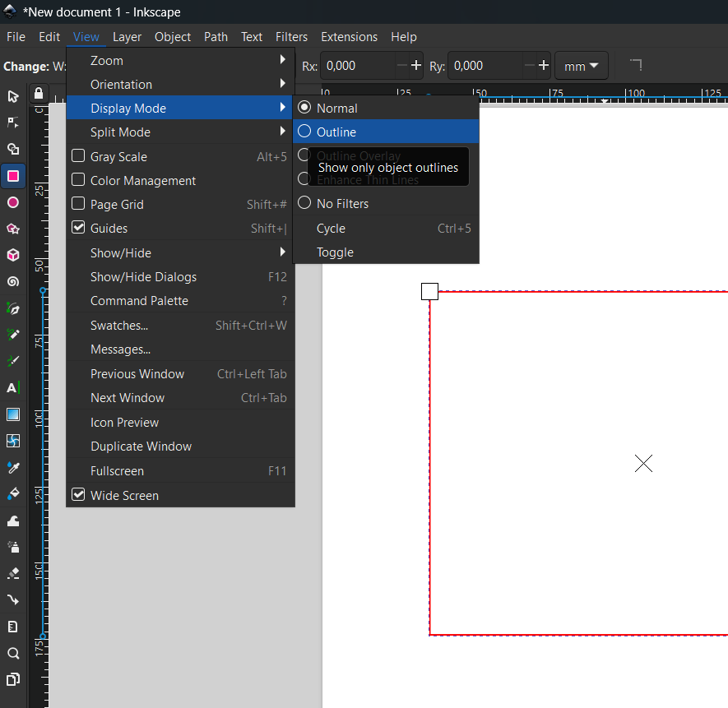This screenshot has width=728, height=708.
Task: Click the rectangle's top-left square handle
Action: point(429,292)
